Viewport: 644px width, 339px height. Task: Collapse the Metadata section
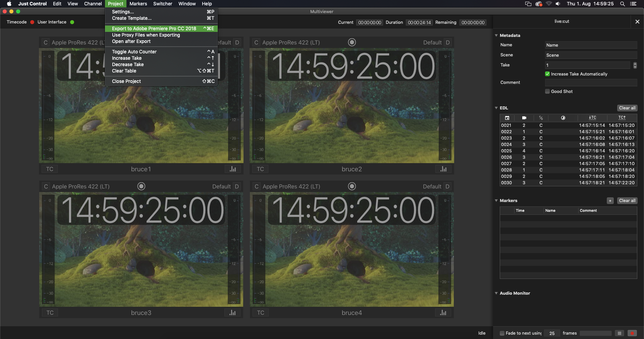click(x=496, y=35)
